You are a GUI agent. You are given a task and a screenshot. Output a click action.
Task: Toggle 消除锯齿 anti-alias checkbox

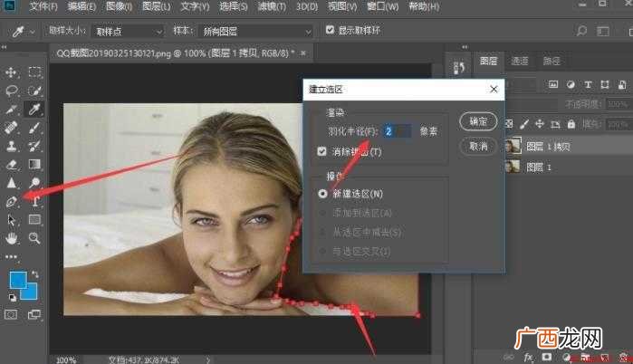coord(321,151)
